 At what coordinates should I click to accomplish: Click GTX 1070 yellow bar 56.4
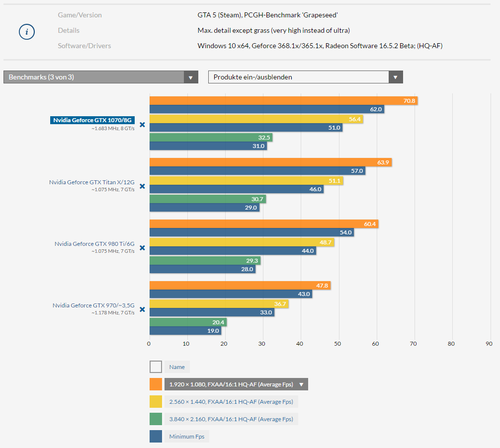[256, 119]
